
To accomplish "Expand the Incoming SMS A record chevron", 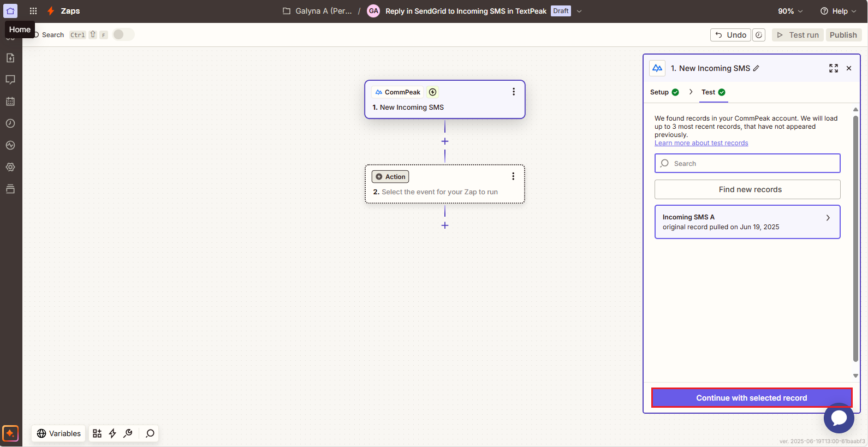I will pos(828,218).
